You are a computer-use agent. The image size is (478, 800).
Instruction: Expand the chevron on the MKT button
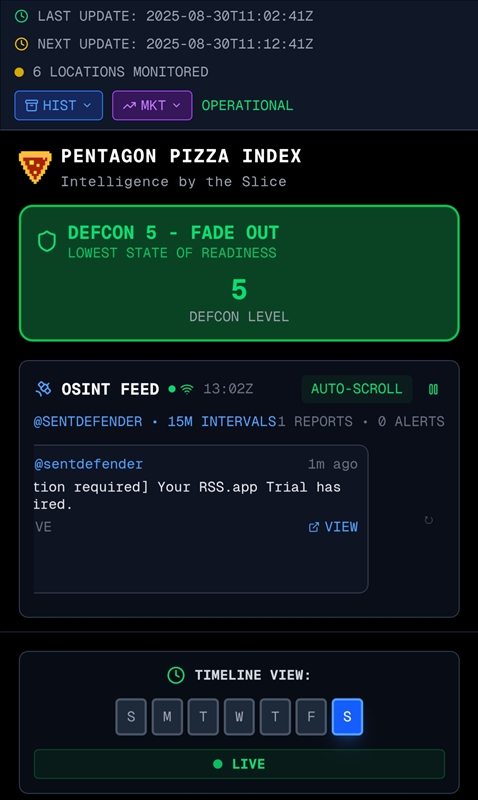pyautogui.click(x=177, y=106)
